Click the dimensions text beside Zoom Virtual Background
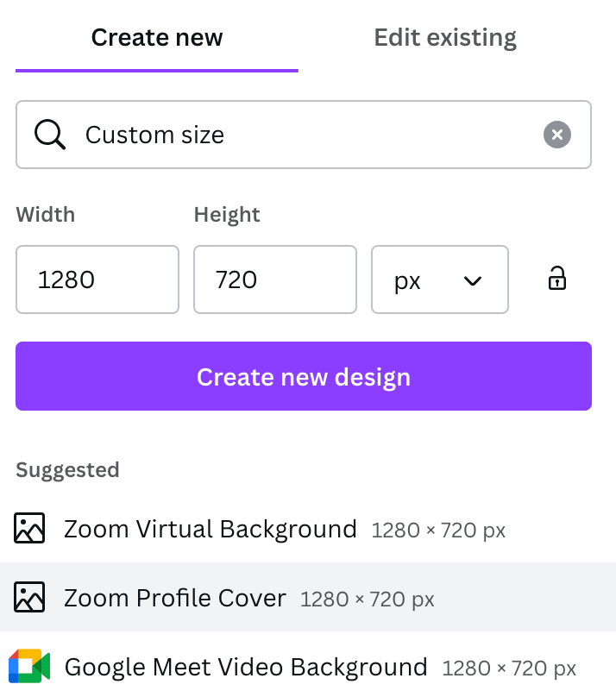The image size is (616, 697). (x=438, y=531)
